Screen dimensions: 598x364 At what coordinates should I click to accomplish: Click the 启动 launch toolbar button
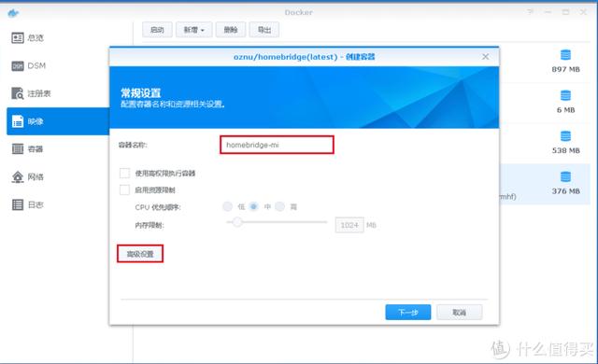(157, 30)
